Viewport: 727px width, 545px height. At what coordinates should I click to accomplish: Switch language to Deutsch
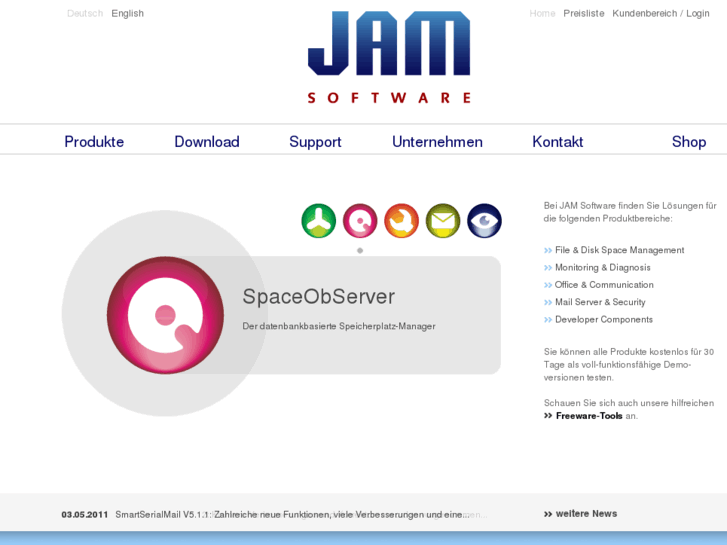(85, 13)
